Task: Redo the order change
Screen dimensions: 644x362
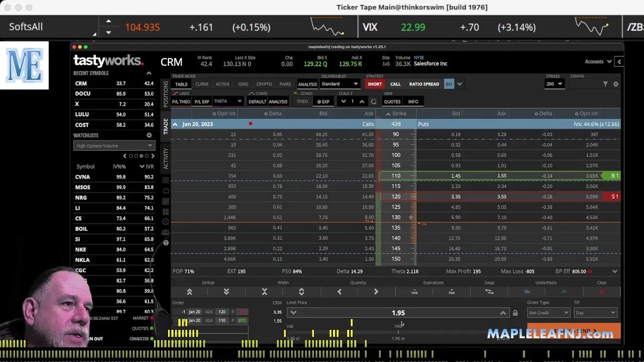Action: (x=564, y=292)
